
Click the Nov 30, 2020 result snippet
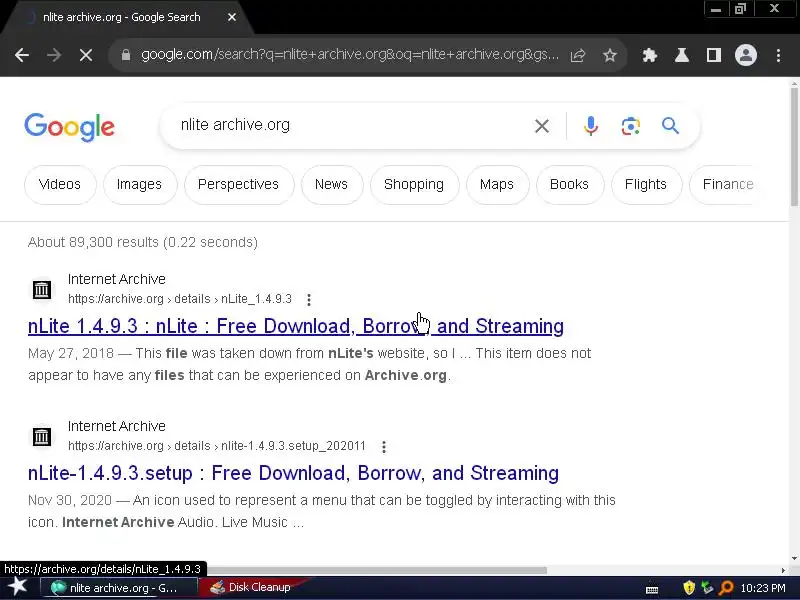click(x=322, y=511)
